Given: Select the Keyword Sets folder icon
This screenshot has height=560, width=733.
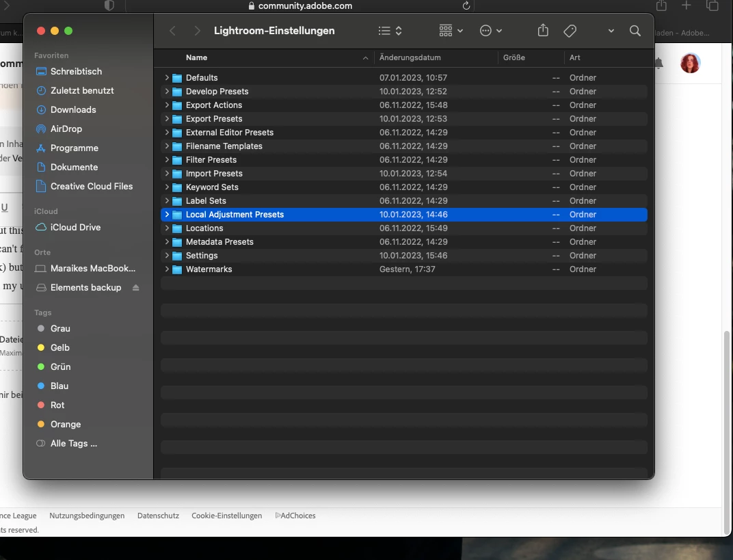Looking at the screenshot, I should tap(176, 187).
